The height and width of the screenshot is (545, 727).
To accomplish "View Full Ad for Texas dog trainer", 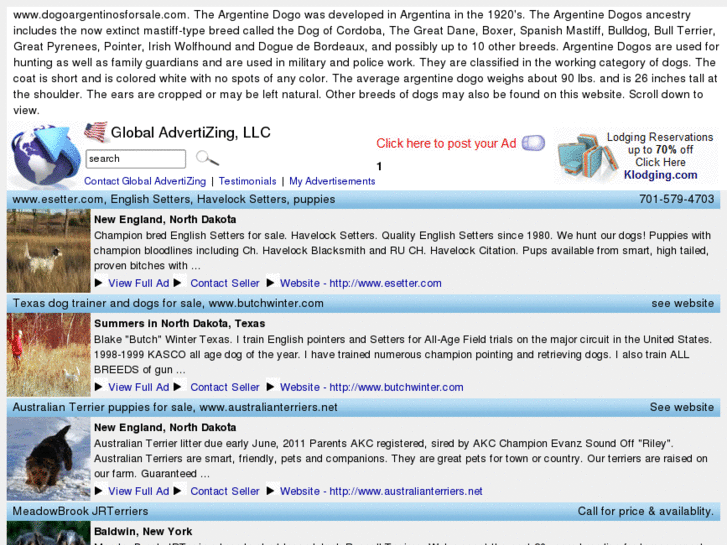I will 139,387.
